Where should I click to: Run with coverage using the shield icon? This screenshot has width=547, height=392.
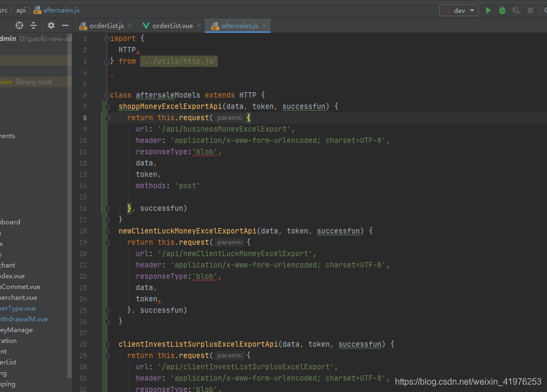(x=516, y=10)
